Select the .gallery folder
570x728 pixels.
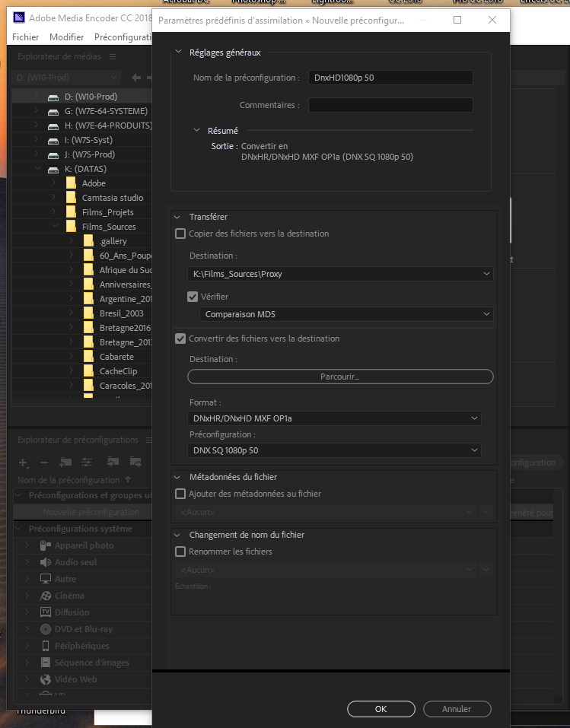click(x=113, y=241)
